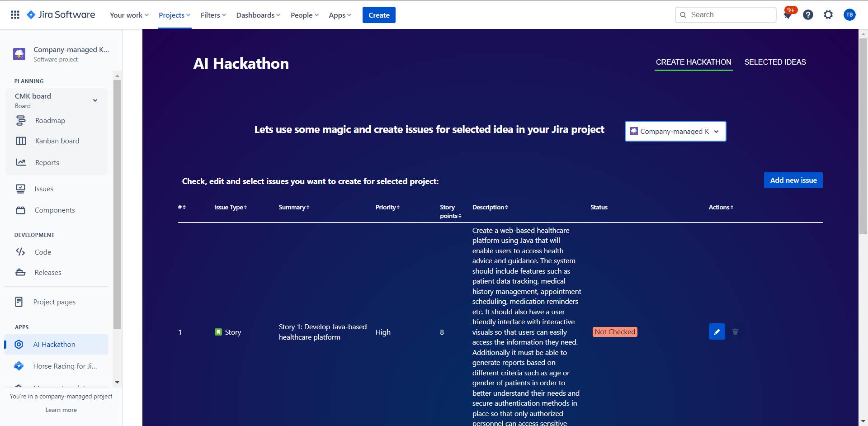Screen dimensions: 868x426
Task: Click the page vertical scrollbar
Action: click(863, 136)
